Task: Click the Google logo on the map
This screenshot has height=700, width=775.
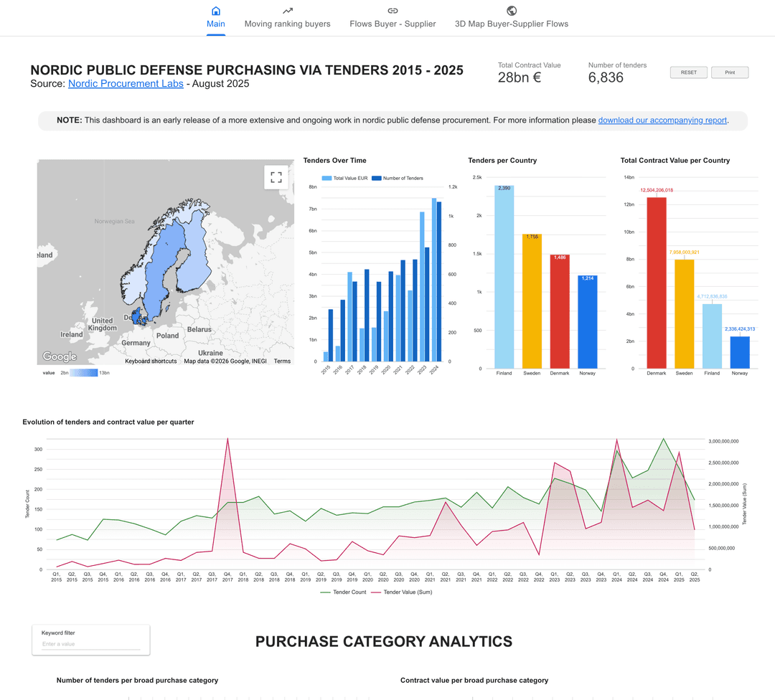Action: click(x=60, y=356)
